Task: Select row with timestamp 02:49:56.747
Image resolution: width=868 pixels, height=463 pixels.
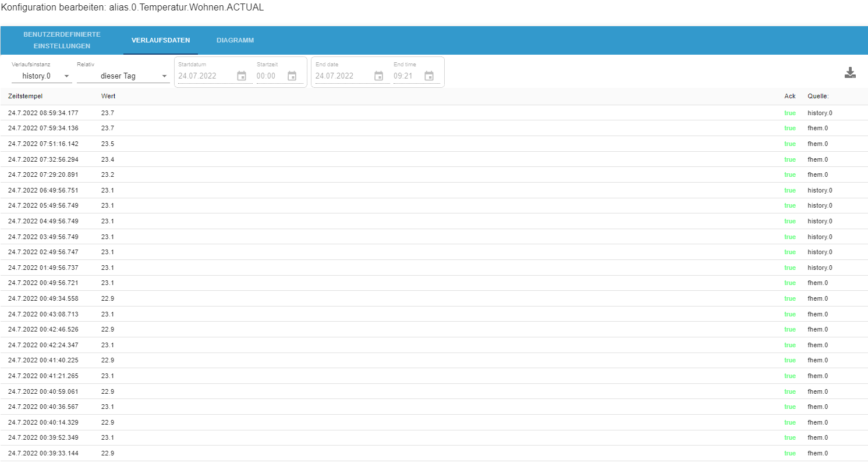Action: 434,252
